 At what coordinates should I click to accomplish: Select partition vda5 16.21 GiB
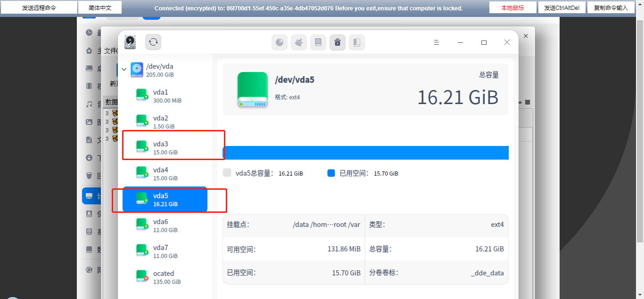165,199
